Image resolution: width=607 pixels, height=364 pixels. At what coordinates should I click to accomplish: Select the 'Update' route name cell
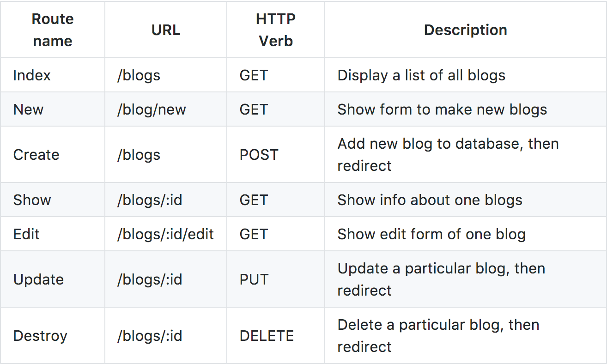38,279
